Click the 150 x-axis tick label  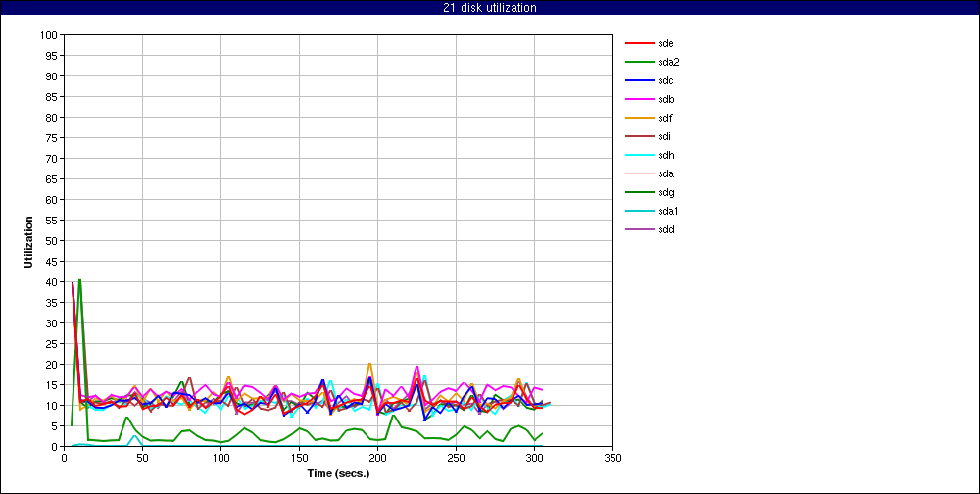pos(299,458)
